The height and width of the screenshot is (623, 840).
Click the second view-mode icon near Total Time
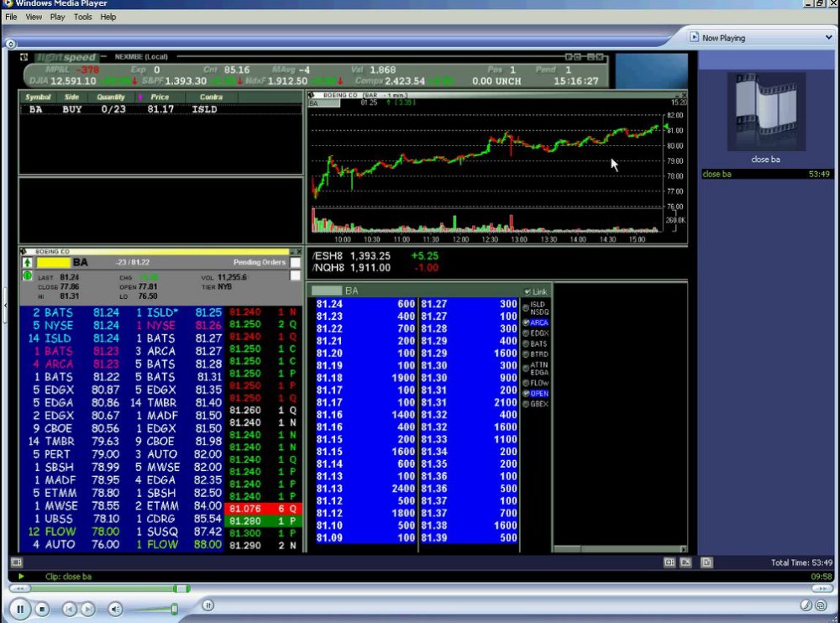(685, 563)
